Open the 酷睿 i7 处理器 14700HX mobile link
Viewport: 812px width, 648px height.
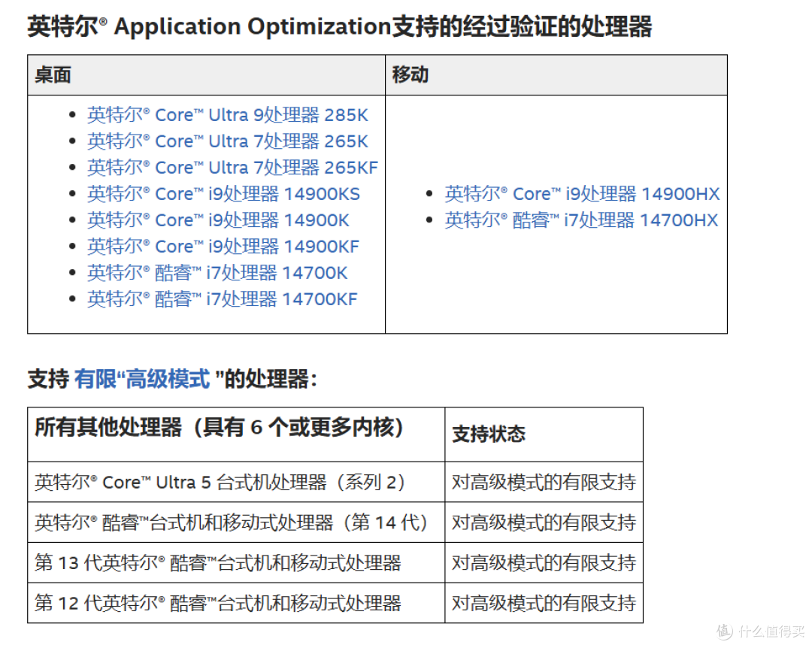[x=581, y=221]
